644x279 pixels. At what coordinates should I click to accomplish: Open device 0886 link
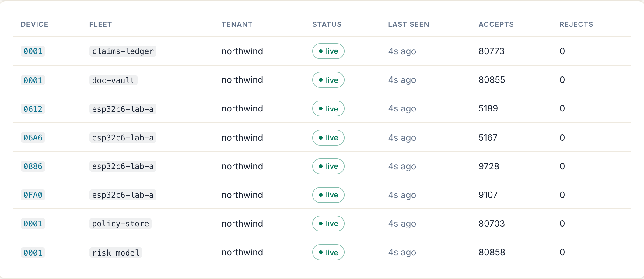coord(33,166)
